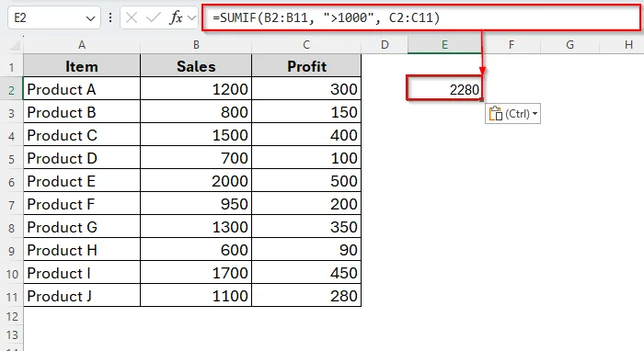Click profit value 90
644x351 pixels.
306,250
